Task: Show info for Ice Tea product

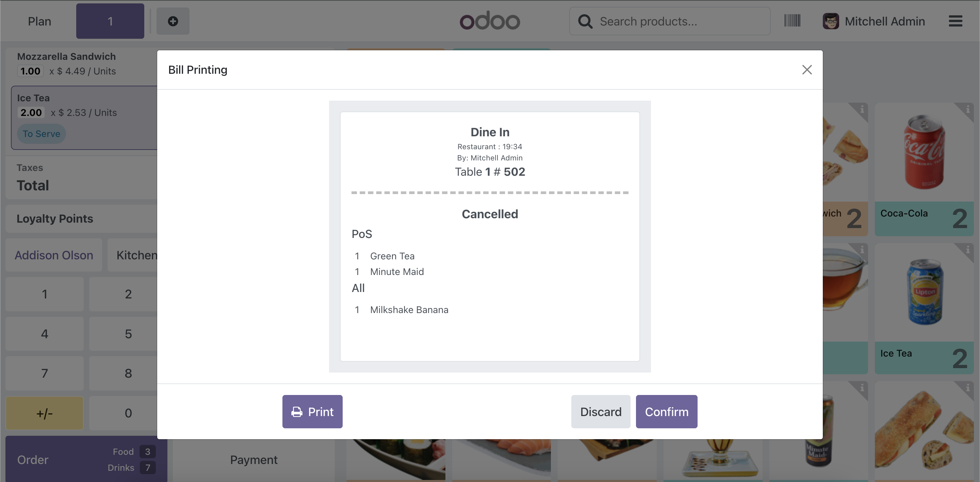Action: point(968,250)
